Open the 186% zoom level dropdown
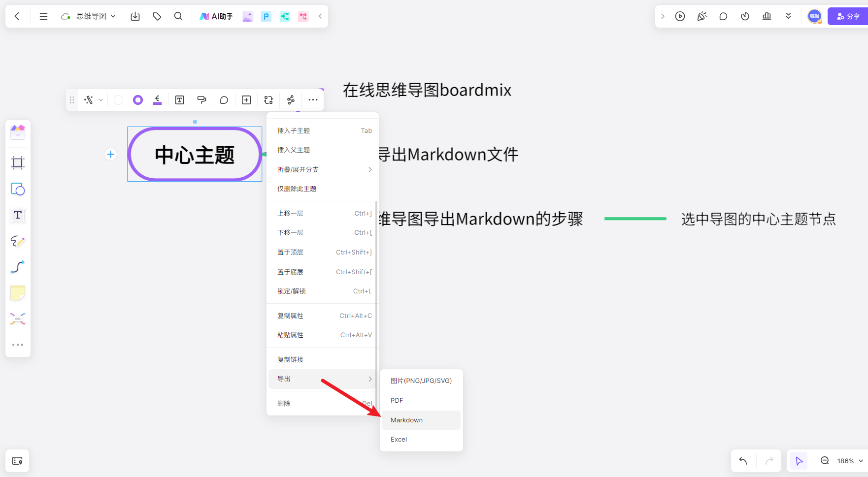The image size is (868, 477). click(x=850, y=461)
